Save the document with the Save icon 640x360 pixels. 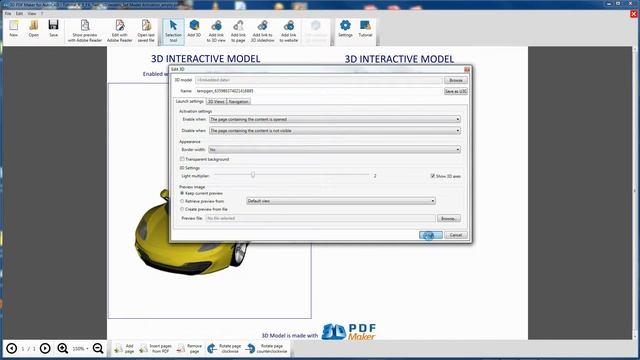(53, 29)
